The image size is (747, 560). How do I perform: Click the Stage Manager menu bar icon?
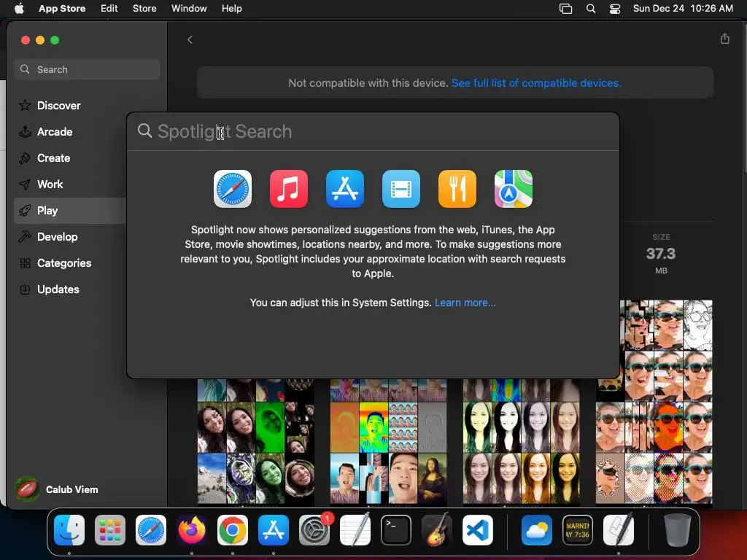[565, 9]
